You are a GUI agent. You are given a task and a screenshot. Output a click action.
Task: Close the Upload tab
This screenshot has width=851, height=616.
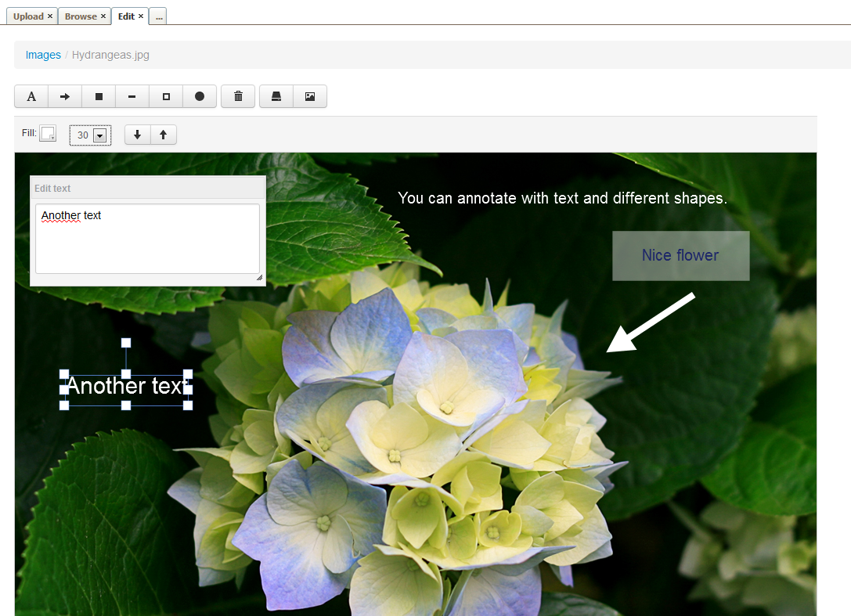point(50,16)
